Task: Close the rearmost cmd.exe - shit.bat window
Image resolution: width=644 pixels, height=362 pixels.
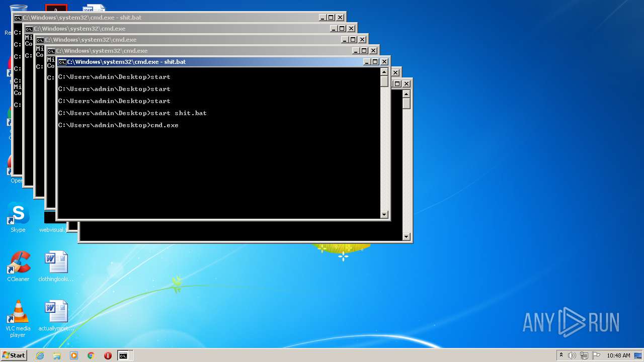Action: [340, 18]
